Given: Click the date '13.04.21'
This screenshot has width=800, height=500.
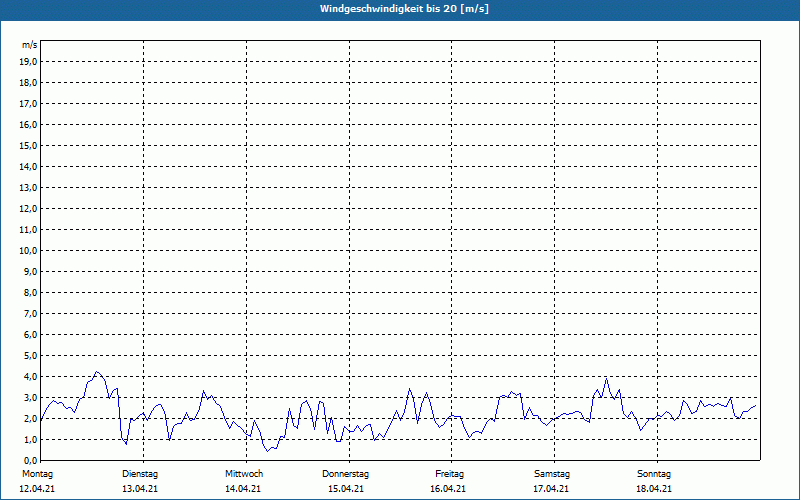Looking at the screenshot, I should pos(140,489).
